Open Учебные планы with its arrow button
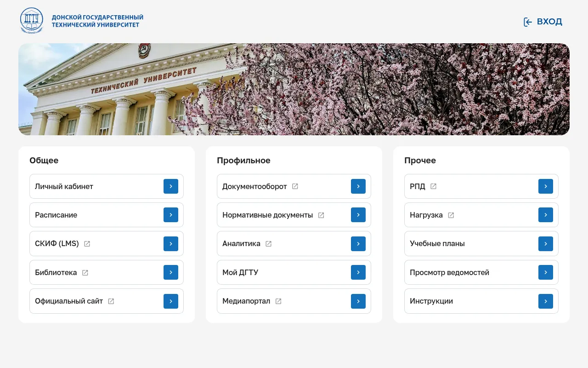 pos(546,244)
